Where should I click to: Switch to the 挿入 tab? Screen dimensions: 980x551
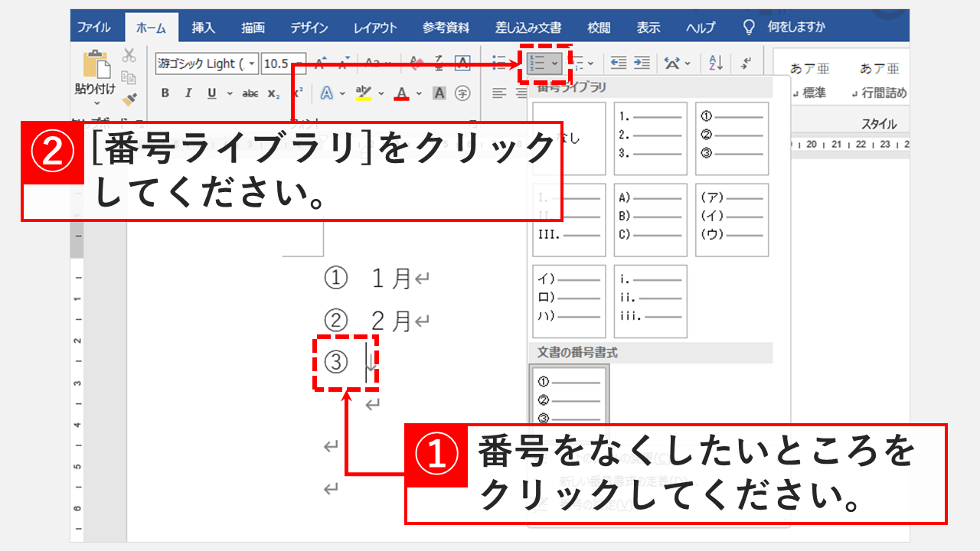[203, 28]
